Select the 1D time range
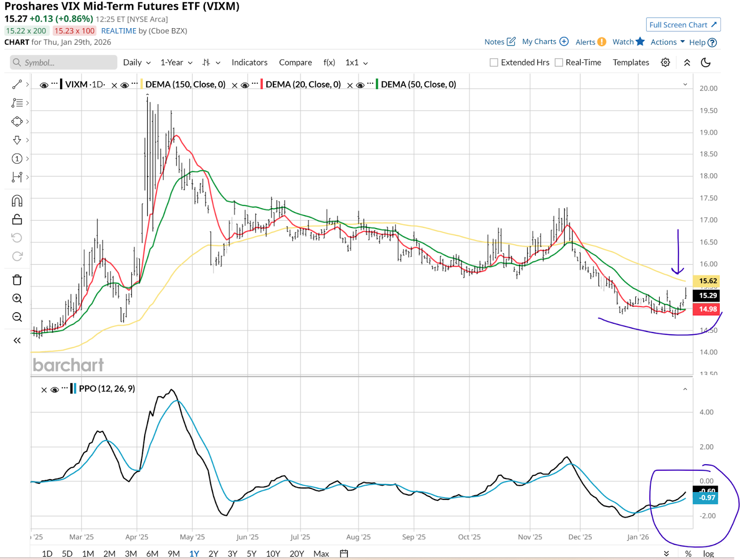The image size is (740, 560). (47, 554)
